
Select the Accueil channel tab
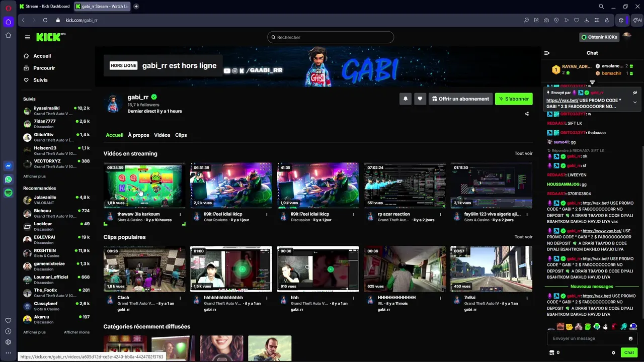[x=114, y=135]
